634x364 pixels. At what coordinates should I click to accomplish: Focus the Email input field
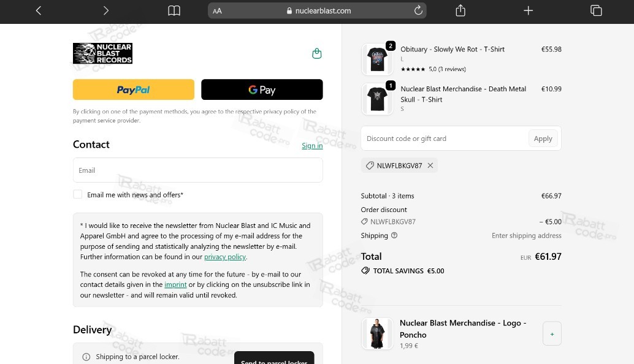pyautogui.click(x=197, y=170)
